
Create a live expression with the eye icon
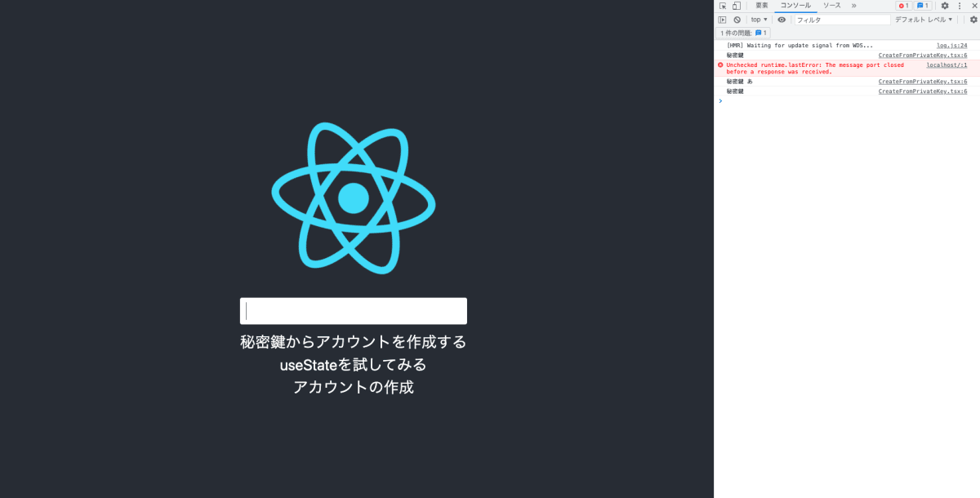(x=782, y=20)
